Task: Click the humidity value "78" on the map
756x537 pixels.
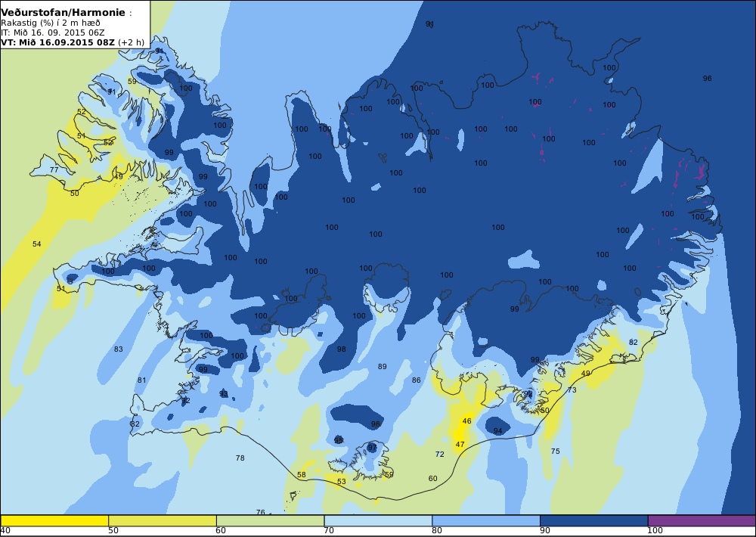Action: [240, 458]
